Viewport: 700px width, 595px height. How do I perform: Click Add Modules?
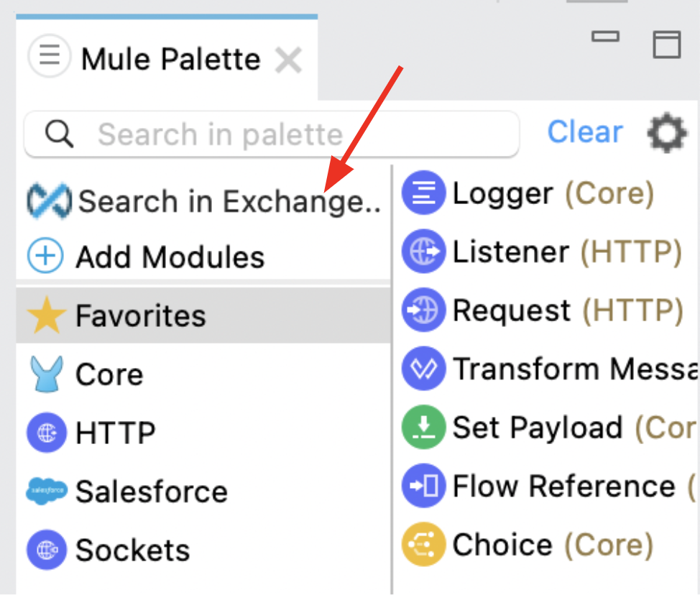click(170, 257)
